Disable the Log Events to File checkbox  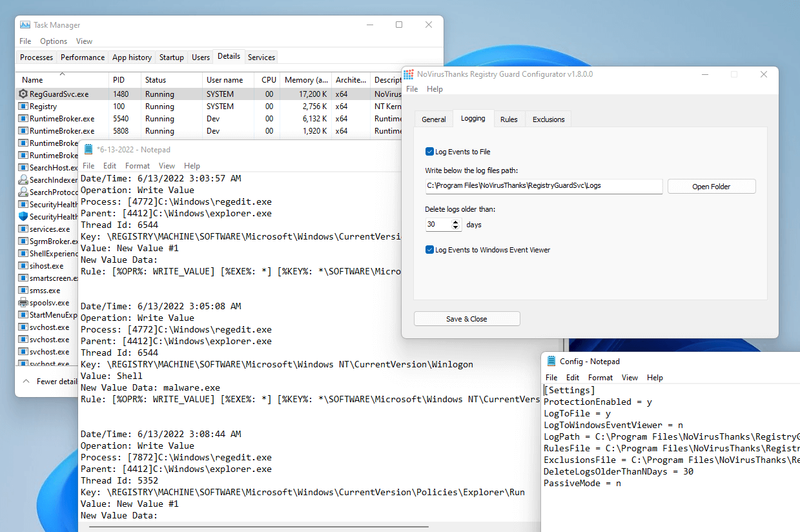coord(429,151)
